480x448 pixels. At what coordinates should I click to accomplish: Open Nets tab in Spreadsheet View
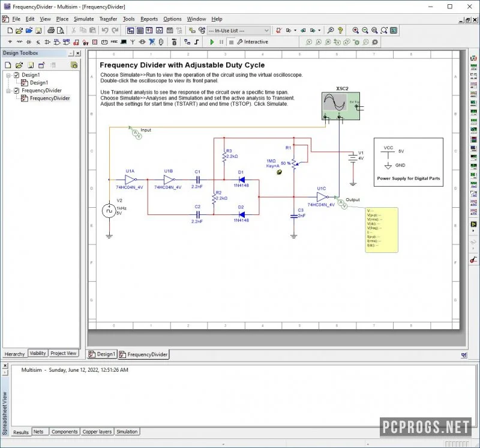coord(38,431)
